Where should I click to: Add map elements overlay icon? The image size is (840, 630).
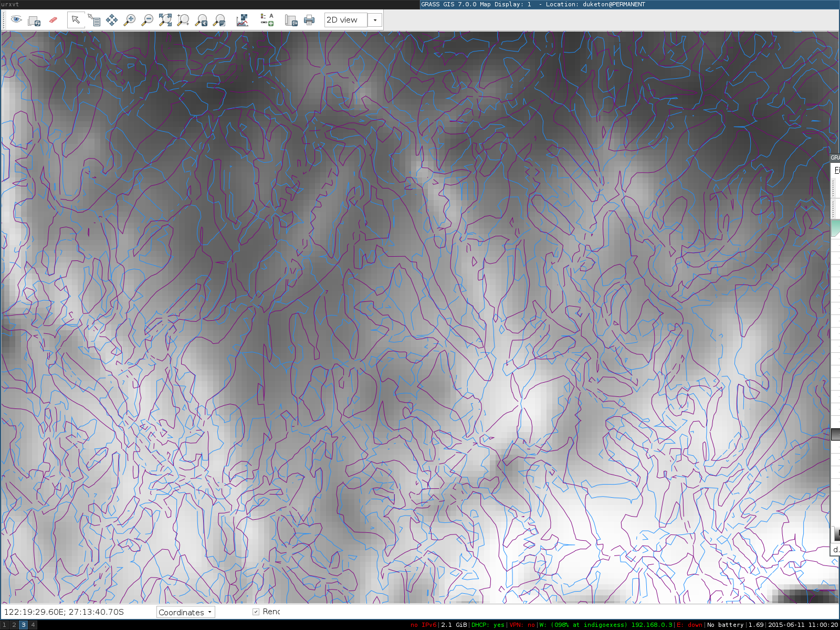pos(267,20)
